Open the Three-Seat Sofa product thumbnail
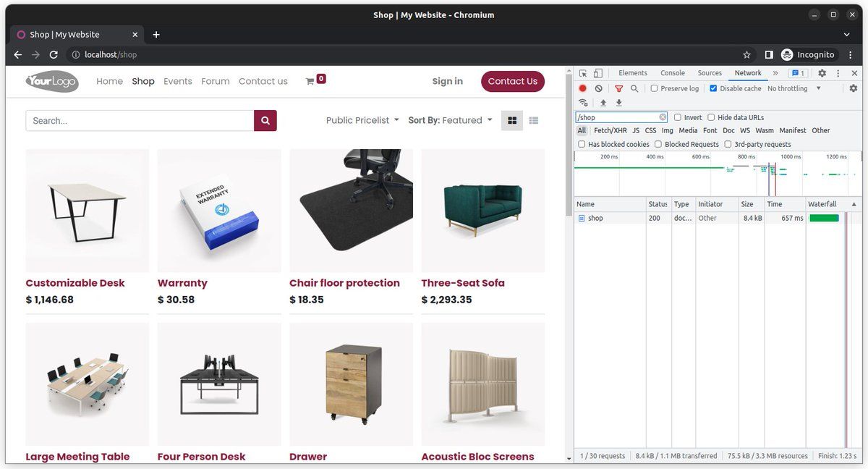Screen dimensions: 868x469 [x=482, y=211]
